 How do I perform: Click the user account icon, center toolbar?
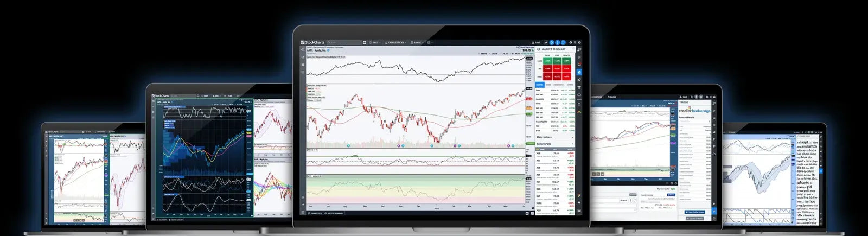click(x=570, y=42)
